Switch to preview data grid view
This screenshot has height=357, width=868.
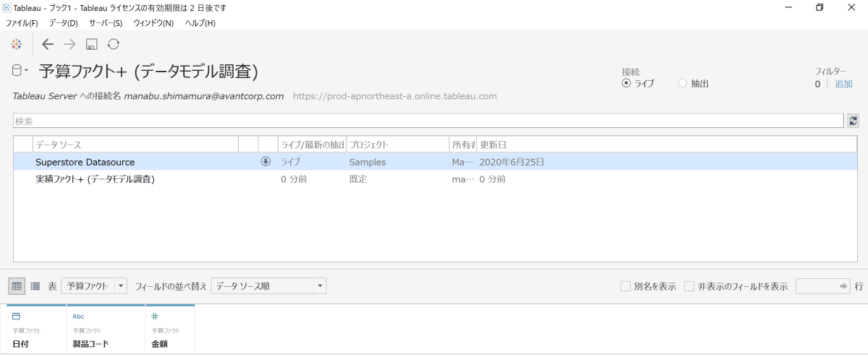click(x=17, y=286)
